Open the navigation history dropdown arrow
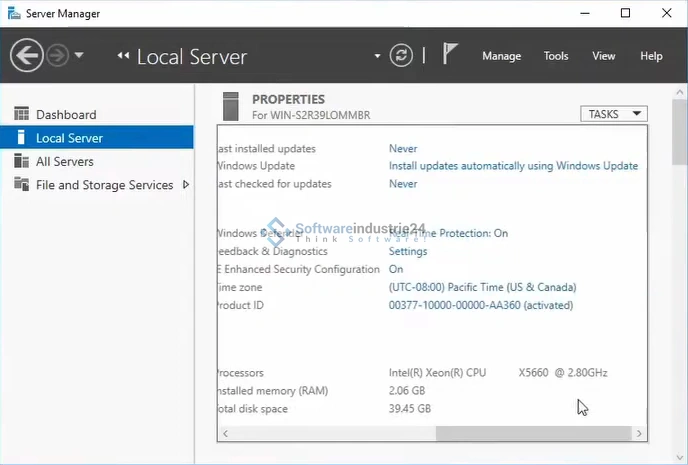 pyautogui.click(x=79, y=56)
